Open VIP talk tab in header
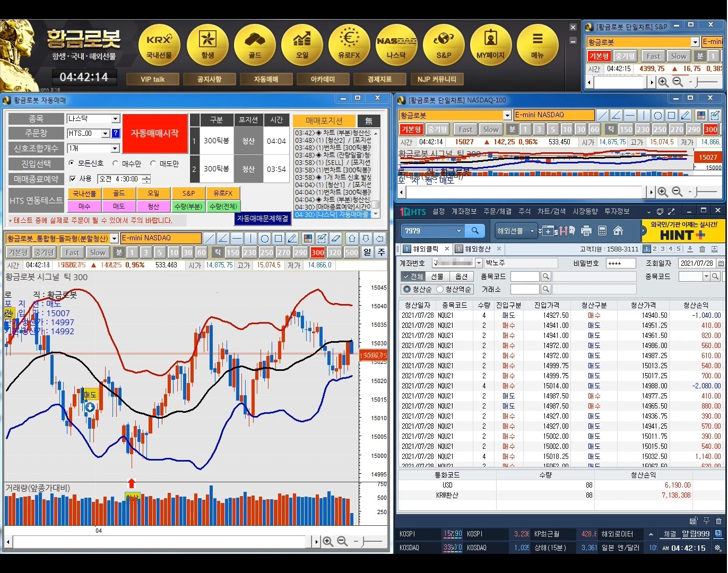728x573 pixels. point(153,79)
